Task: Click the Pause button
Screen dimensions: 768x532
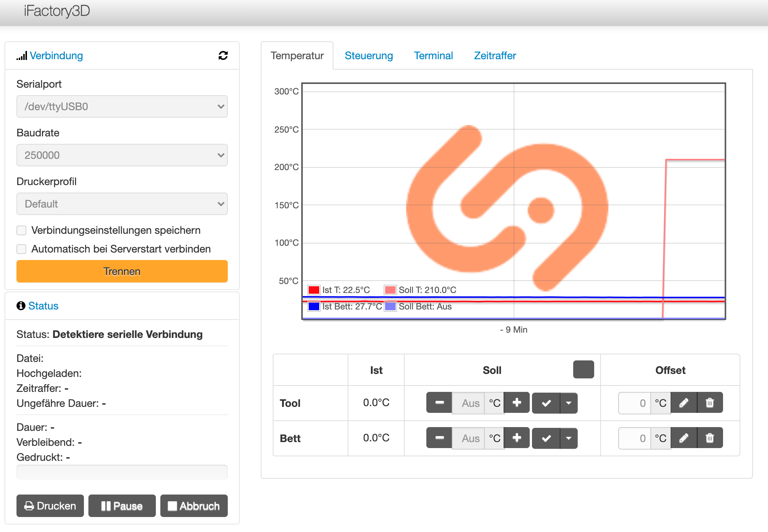Action: (122, 506)
